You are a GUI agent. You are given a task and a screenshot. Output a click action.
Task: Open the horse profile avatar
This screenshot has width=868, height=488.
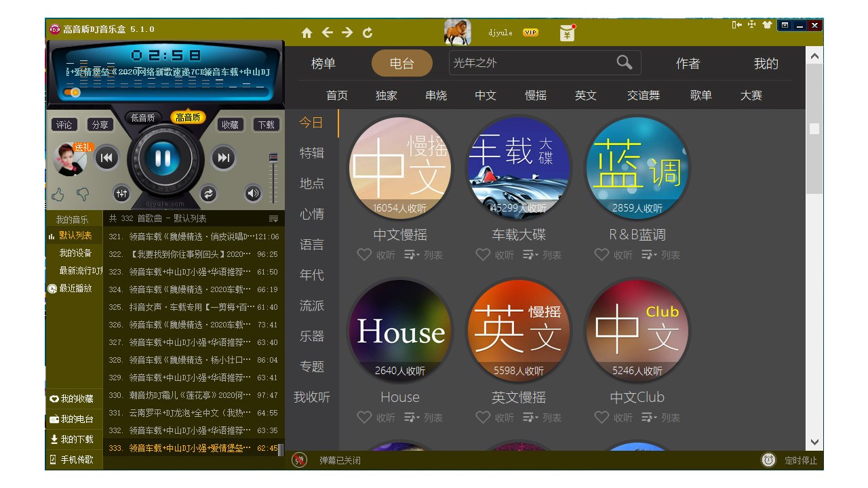[458, 32]
